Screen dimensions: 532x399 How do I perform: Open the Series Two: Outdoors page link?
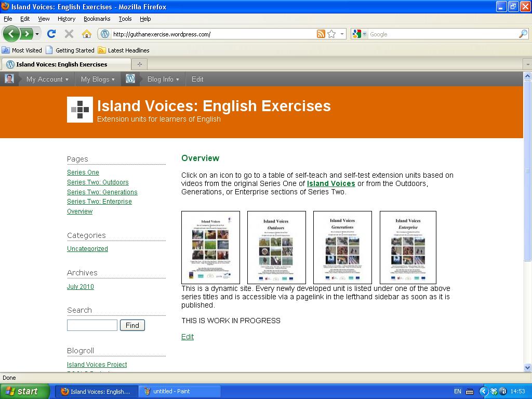tap(98, 182)
